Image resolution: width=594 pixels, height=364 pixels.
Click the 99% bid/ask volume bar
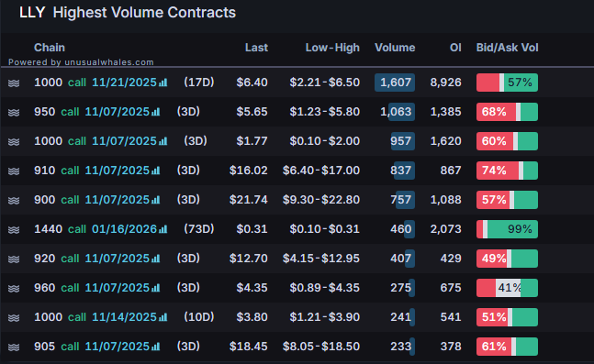pos(507,229)
